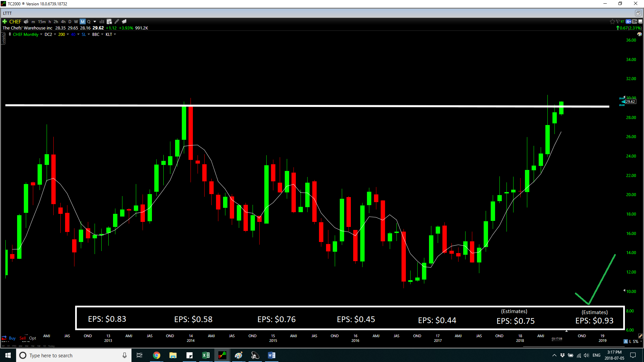Image resolution: width=644 pixels, height=362 pixels.
Task: Click the A scaling button
Action: click(626, 342)
